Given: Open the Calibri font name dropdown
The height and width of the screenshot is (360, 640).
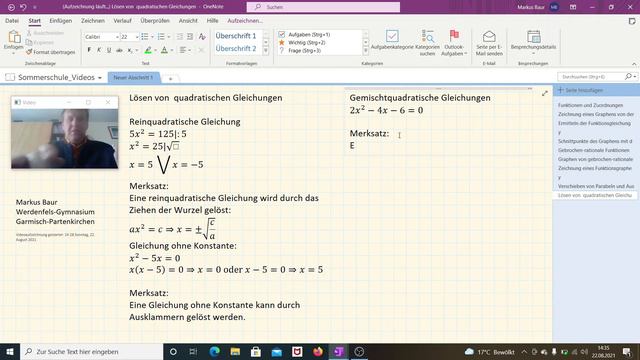Looking at the screenshot, I should [117, 37].
